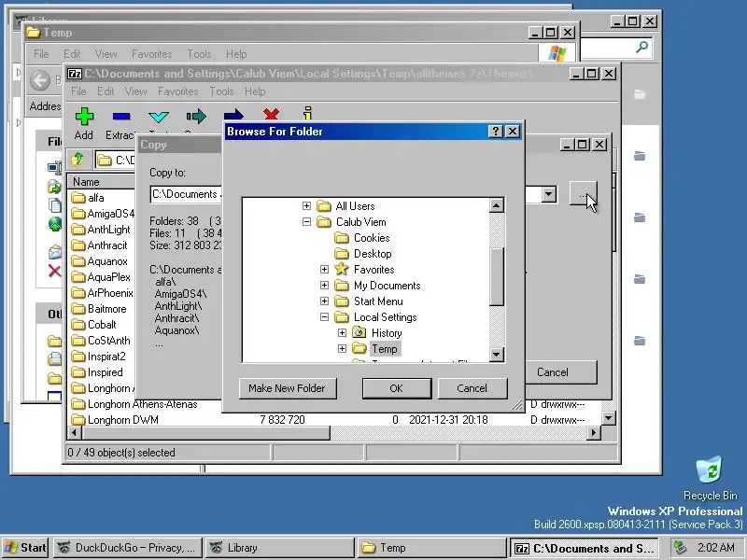
Task: Open Temp window Tools menu
Action: coord(199,54)
